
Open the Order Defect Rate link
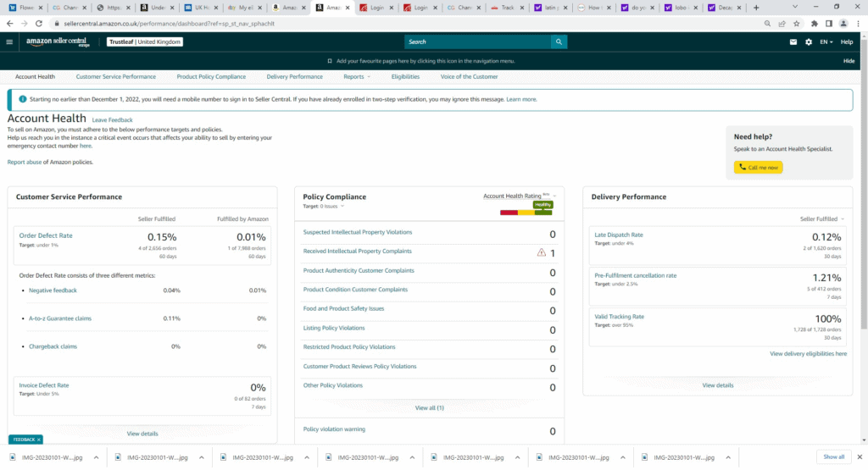coord(46,235)
